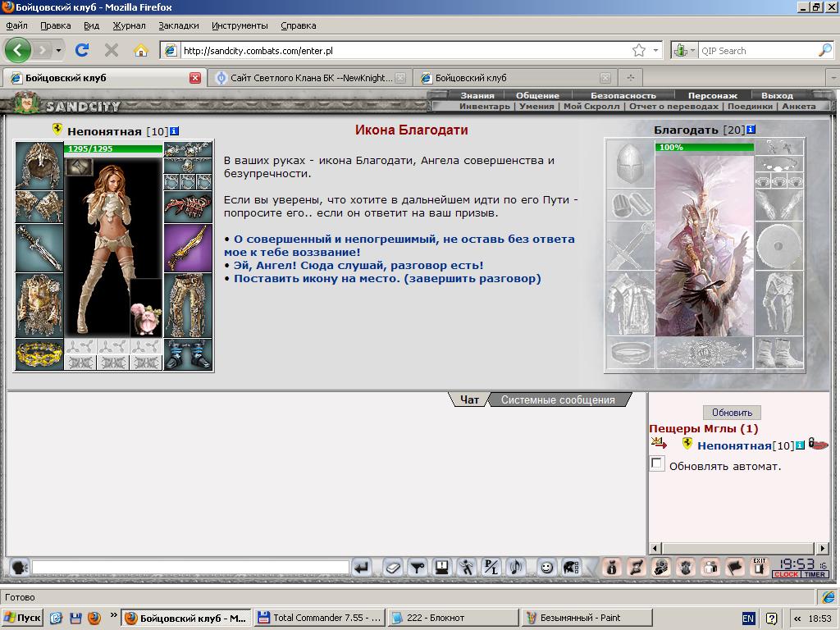This screenshot has height=630, width=840.
Task: Click the golden ring belt slot
Action: 39,354
